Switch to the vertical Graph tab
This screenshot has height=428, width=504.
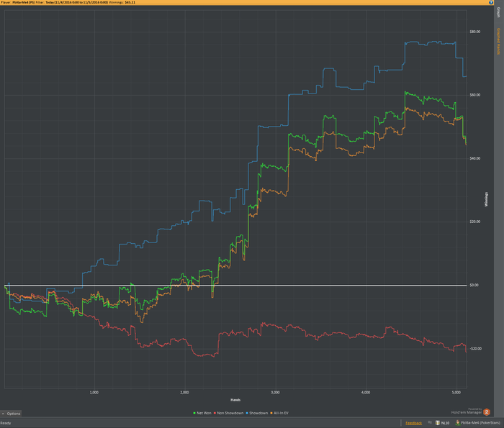[498, 12]
